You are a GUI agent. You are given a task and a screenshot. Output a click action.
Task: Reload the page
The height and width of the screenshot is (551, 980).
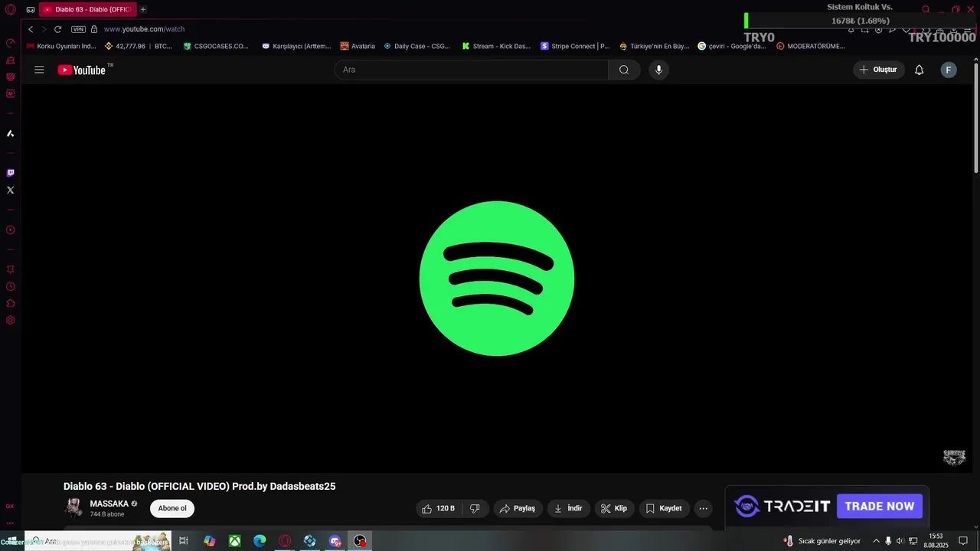(x=57, y=29)
